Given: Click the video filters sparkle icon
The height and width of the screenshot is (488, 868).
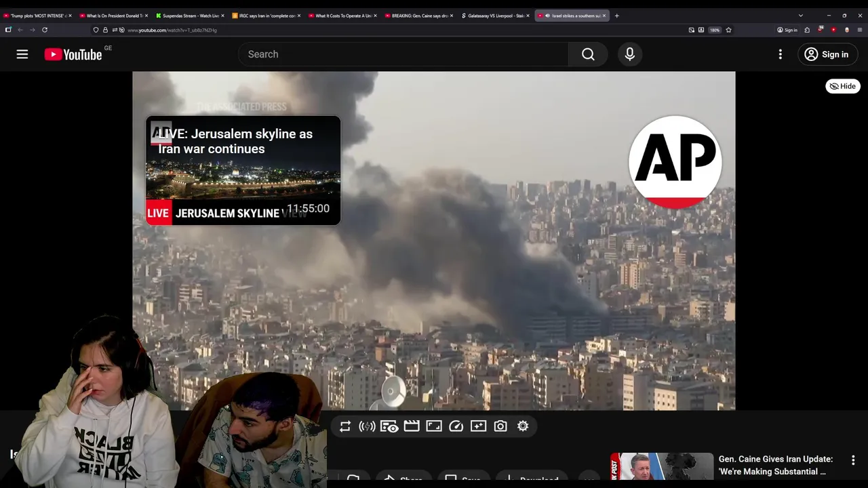Looking at the screenshot, I should pos(479,426).
